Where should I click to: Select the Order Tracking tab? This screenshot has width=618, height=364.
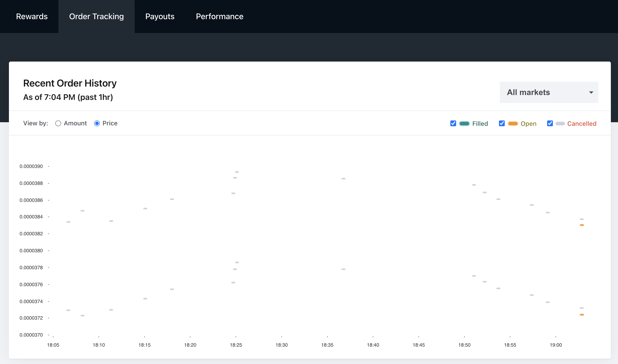tap(96, 17)
